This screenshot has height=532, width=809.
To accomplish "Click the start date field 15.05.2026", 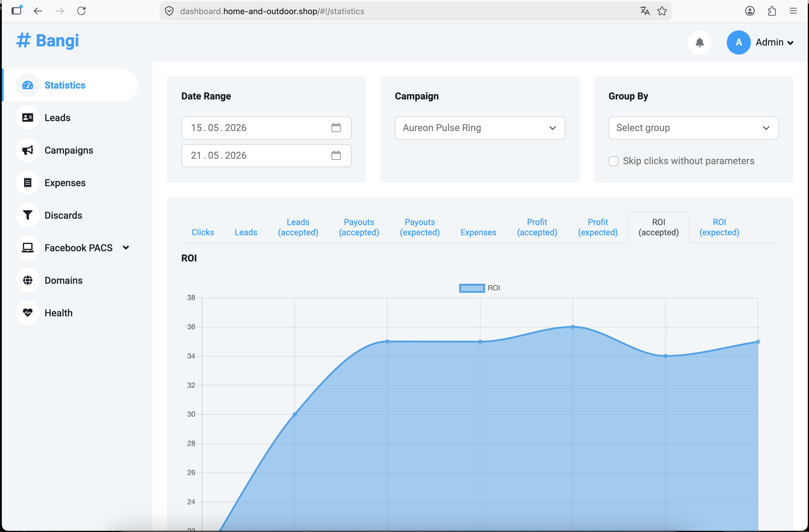I will 266,128.
